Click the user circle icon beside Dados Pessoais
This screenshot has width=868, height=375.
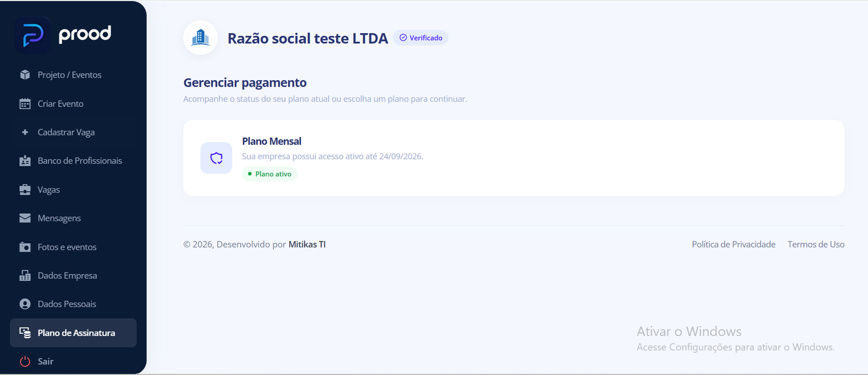(25, 304)
